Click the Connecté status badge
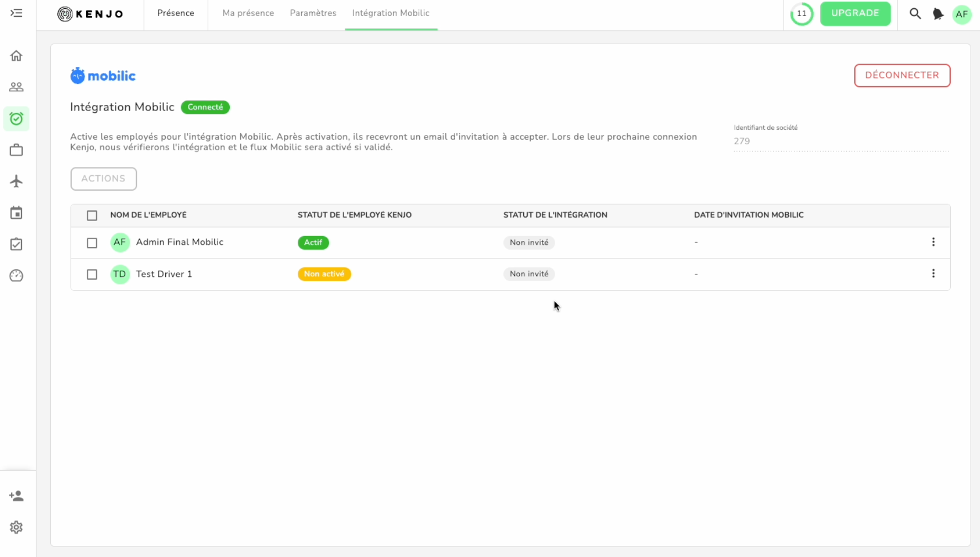 point(206,107)
